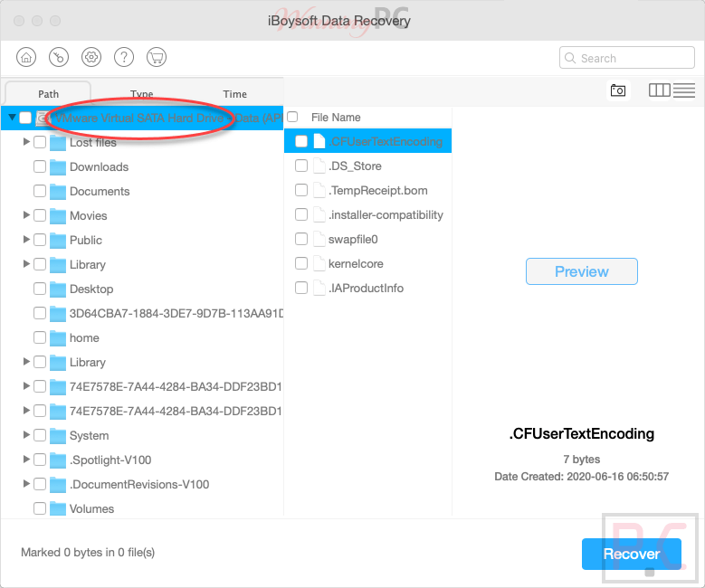705x588 pixels.
Task: Click the .DS_Store file icon
Action: (319, 166)
